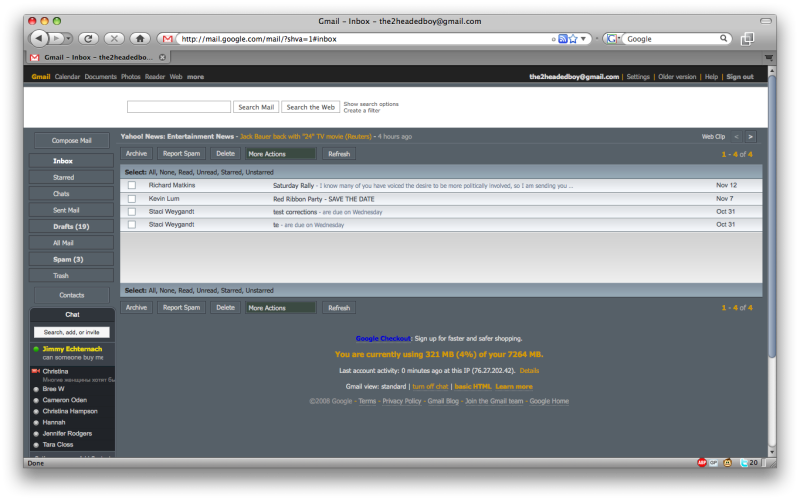Stop loading with the X toolbar icon
This screenshot has width=800, height=500.
114,38
